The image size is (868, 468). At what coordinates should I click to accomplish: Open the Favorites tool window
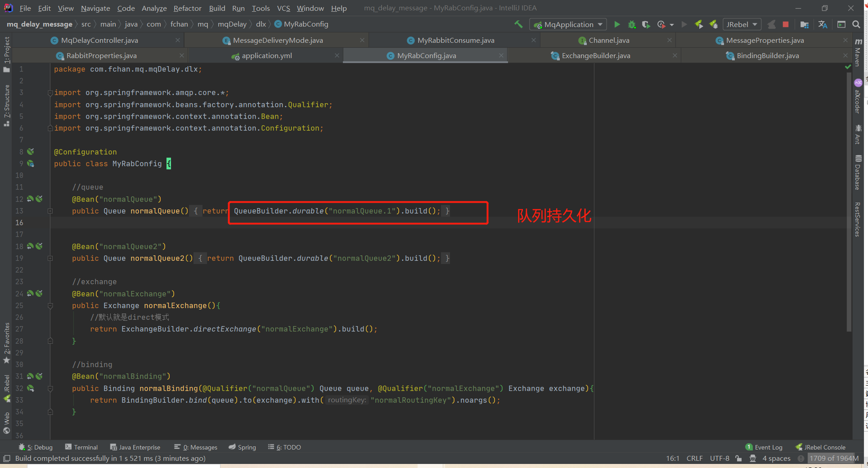(6, 343)
